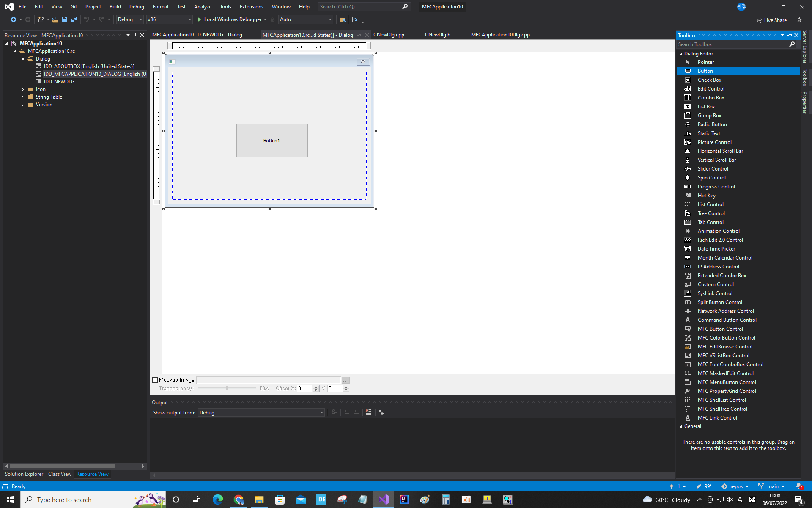Adjust the Transparency slider handle
Image resolution: width=812 pixels, height=508 pixels.
tap(227, 388)
